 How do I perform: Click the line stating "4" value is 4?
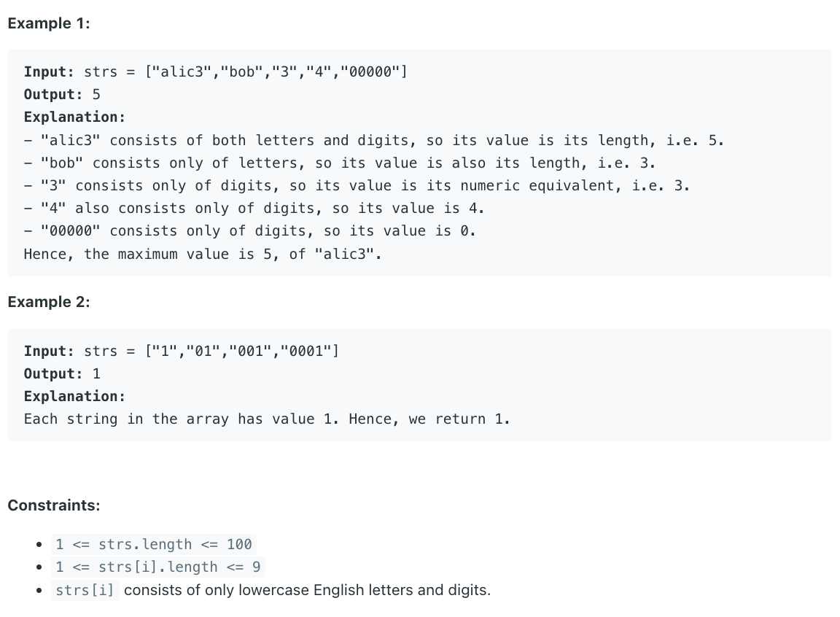coord(254,208)
